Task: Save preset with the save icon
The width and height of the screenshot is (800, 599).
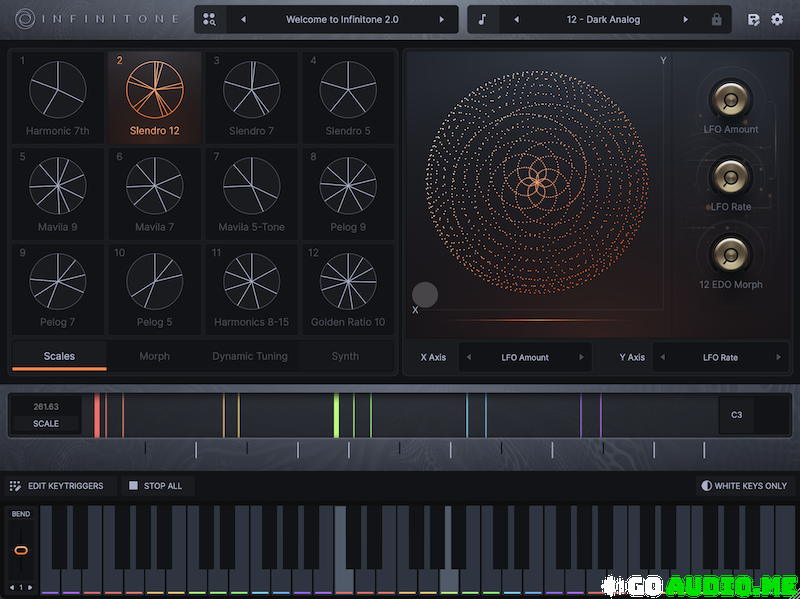Action: pyautogui.click(x=753, y=19)
